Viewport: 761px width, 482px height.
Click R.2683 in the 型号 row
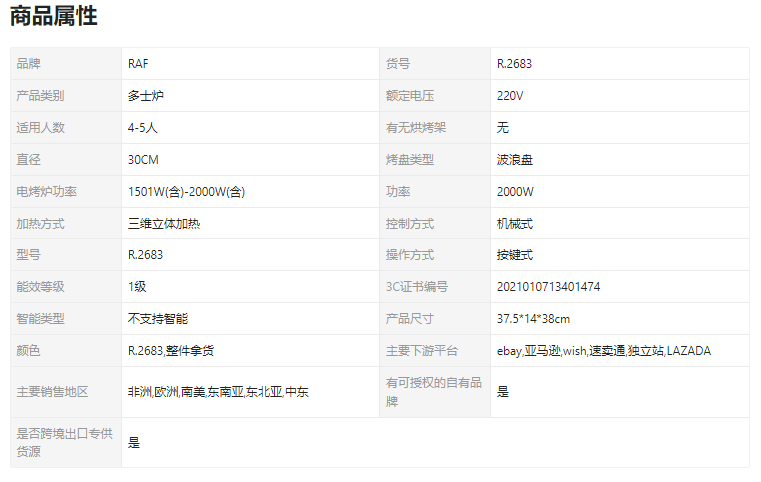click(x=145, y=255)
